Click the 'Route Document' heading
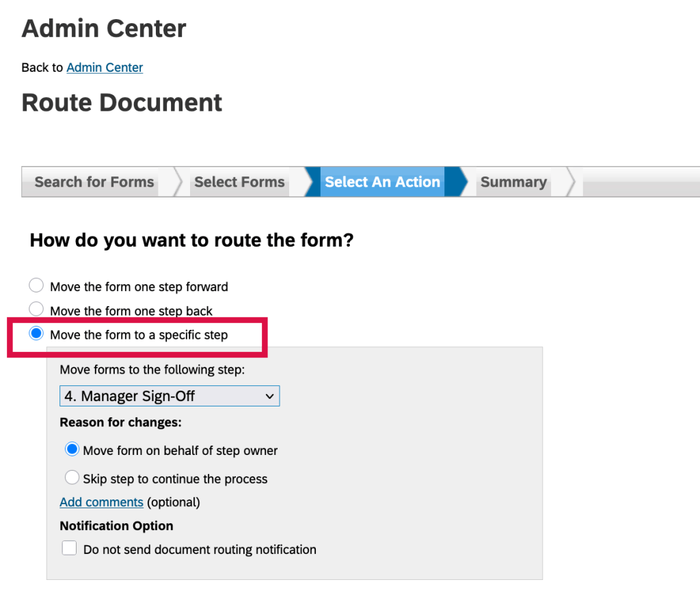The image size is (700, 595). click(x=122, y=102)
